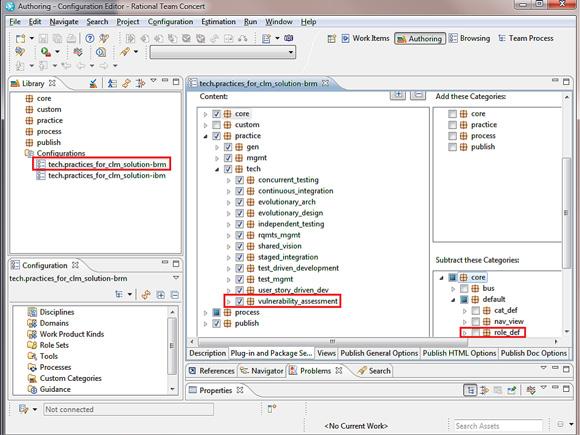The height and width of the screenshot is (435, 580).
Task: Open the Configuration menu
Action: click(x=170, y=22)
